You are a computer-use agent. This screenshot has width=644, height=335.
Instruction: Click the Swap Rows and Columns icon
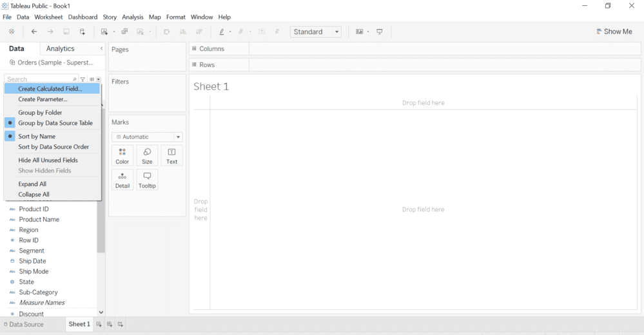tap(166, 32)
